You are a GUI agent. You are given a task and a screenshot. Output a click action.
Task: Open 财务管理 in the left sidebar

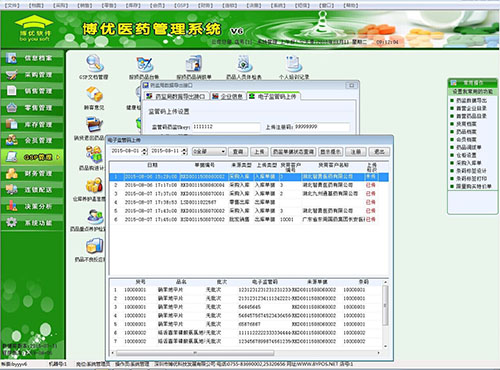click(32, 173)
